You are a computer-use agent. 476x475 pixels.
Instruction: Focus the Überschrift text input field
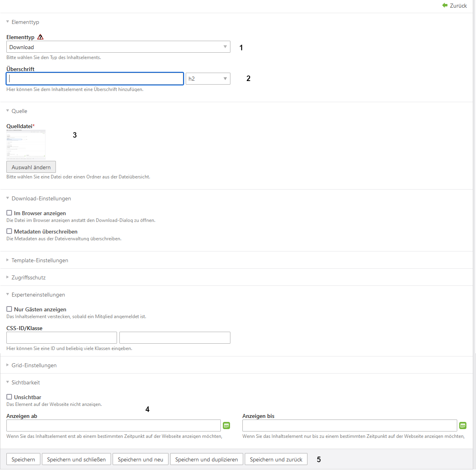click(95, 79)
